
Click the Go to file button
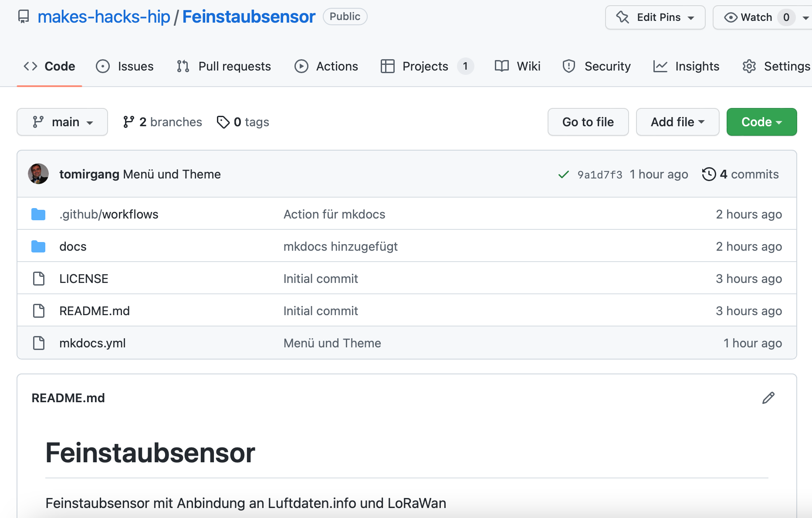point(588,122)
